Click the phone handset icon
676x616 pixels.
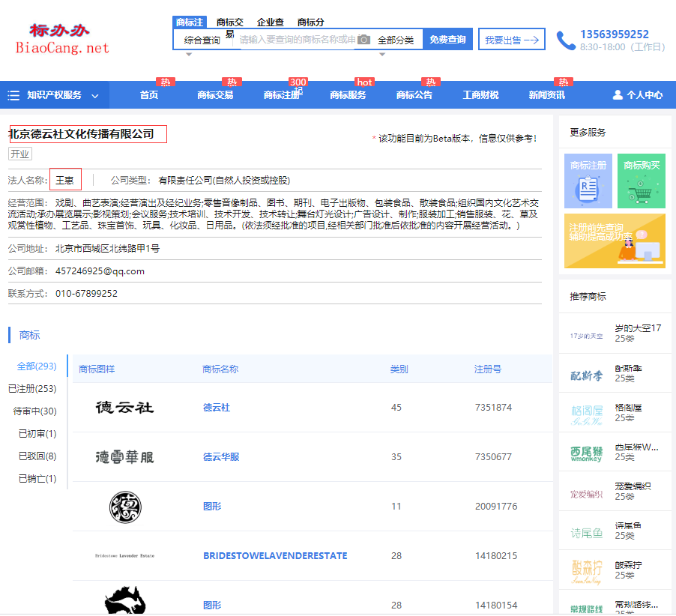(x=566, y=40)
